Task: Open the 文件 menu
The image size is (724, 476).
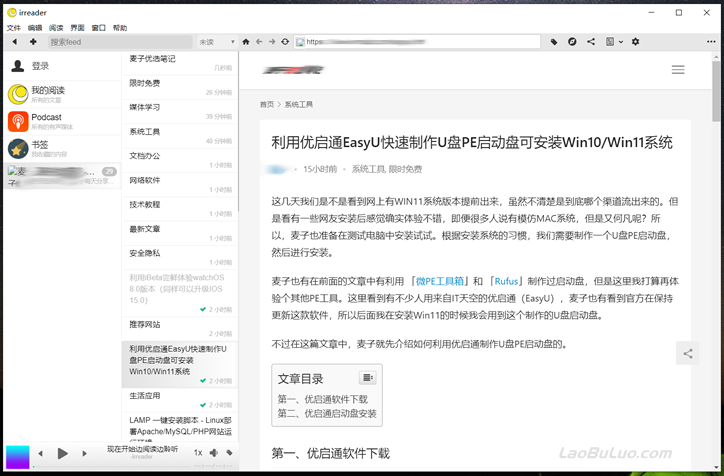Action: coord(14,28)
